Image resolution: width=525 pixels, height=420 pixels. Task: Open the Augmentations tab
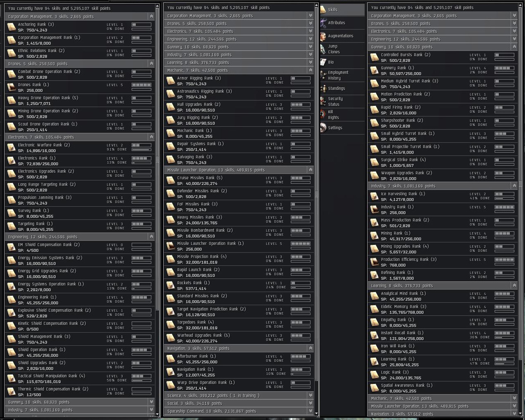point(342,36)
